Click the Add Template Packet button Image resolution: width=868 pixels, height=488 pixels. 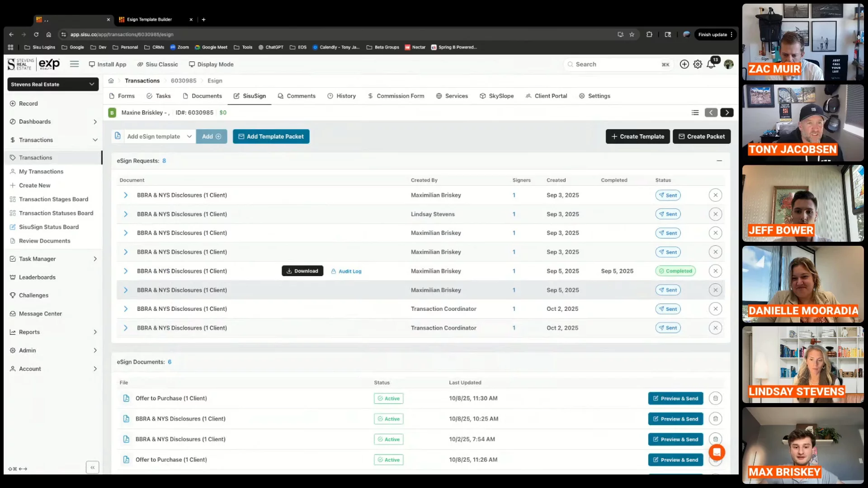(271, 136)
